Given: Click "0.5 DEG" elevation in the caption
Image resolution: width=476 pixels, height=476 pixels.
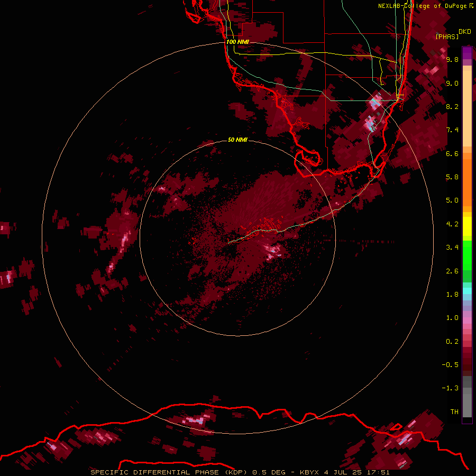Looking at the screenshot, I should [x=269, y=472].
